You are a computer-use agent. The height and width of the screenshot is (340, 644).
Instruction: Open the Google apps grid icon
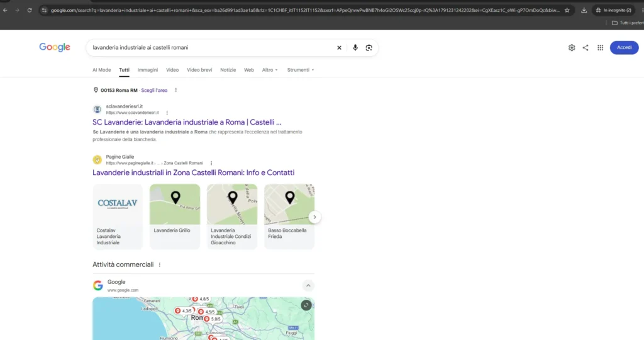[600, 48]
